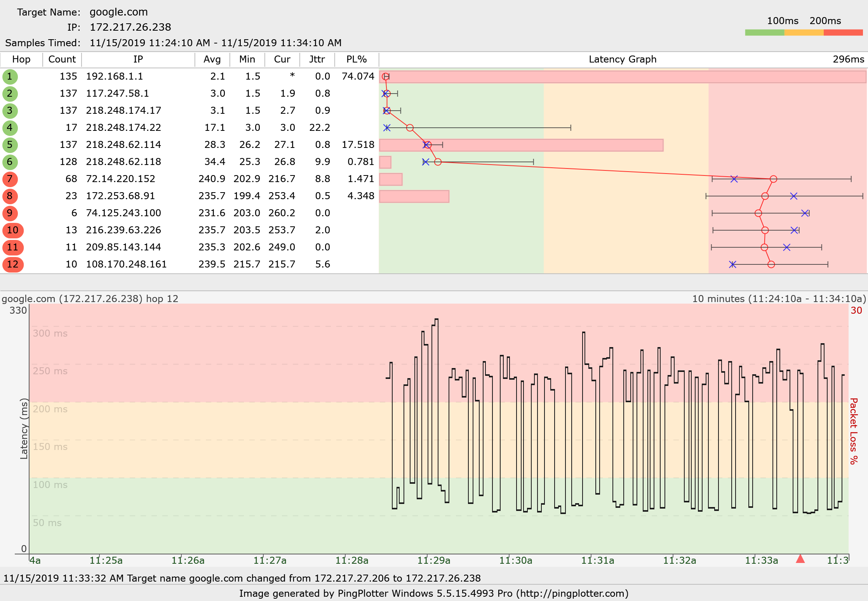Image resolution: width=868 pixels, height=601 pixels.
Task: Select the 218.248.62.114 IP row
Action: (123, 145)
